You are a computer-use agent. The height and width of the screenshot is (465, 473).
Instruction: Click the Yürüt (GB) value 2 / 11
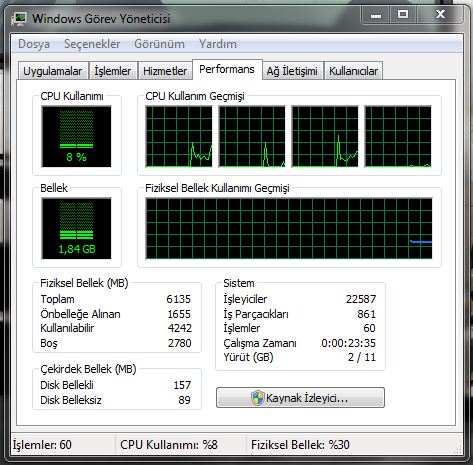point(362,357)
